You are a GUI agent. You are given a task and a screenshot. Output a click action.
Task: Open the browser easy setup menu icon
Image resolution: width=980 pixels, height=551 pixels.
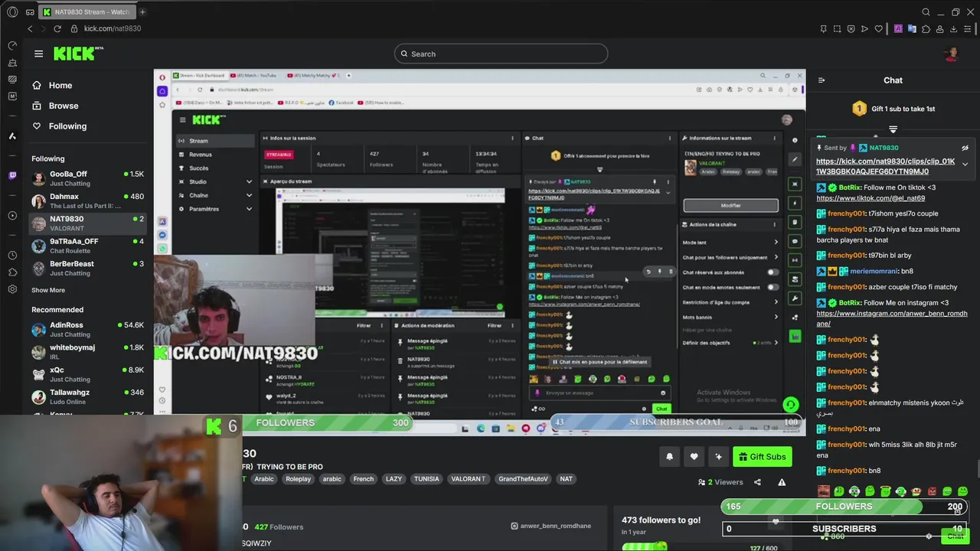tap(968, 28)
